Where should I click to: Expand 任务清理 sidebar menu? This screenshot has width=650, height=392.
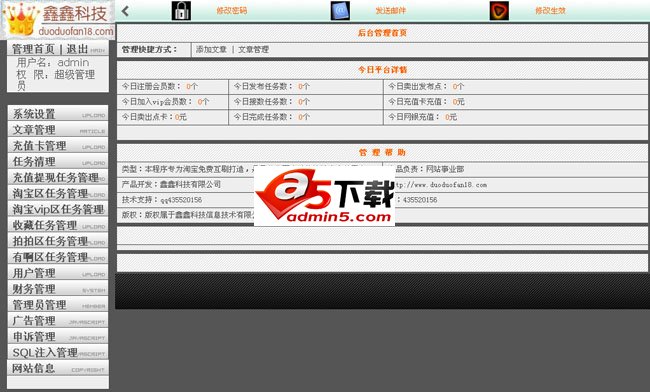(x=58, y=161)
